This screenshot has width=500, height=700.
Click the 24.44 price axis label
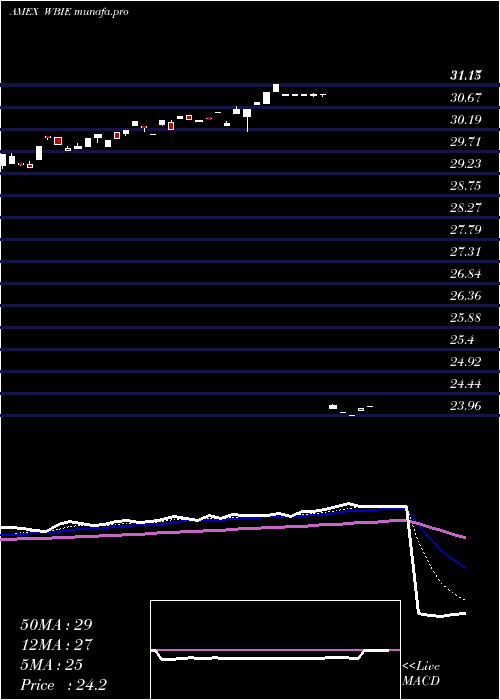466,383
